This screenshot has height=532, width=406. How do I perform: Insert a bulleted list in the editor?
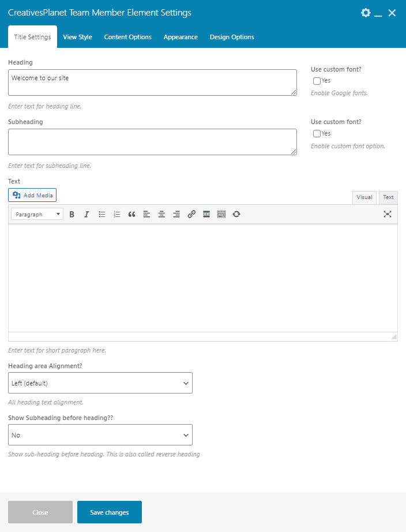pos(102,214)
